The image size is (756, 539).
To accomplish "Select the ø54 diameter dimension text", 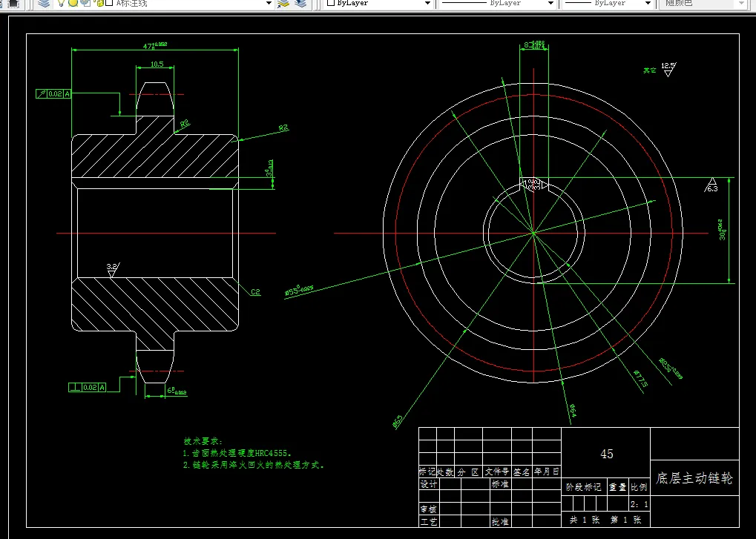I will click(x=572, y=411).
